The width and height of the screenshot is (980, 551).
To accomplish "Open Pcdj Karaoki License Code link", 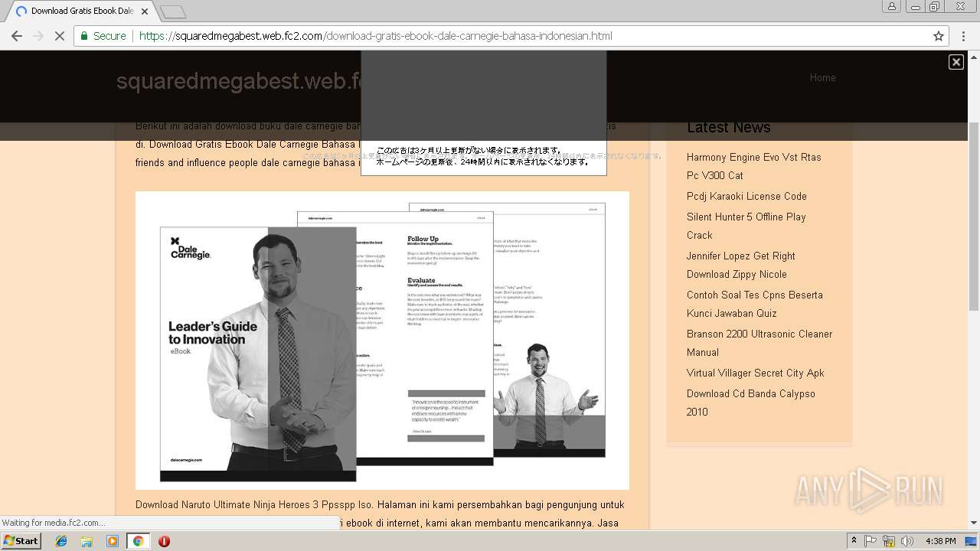I will 746,196.
